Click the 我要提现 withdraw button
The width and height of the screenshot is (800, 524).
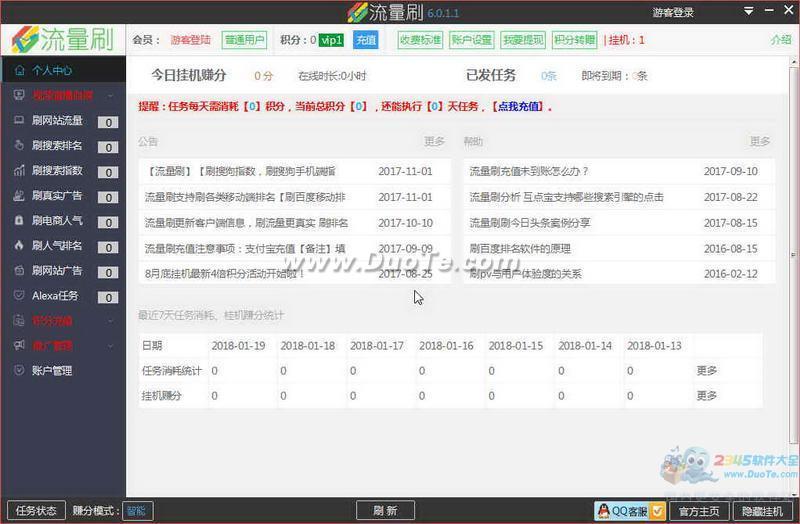523,40
